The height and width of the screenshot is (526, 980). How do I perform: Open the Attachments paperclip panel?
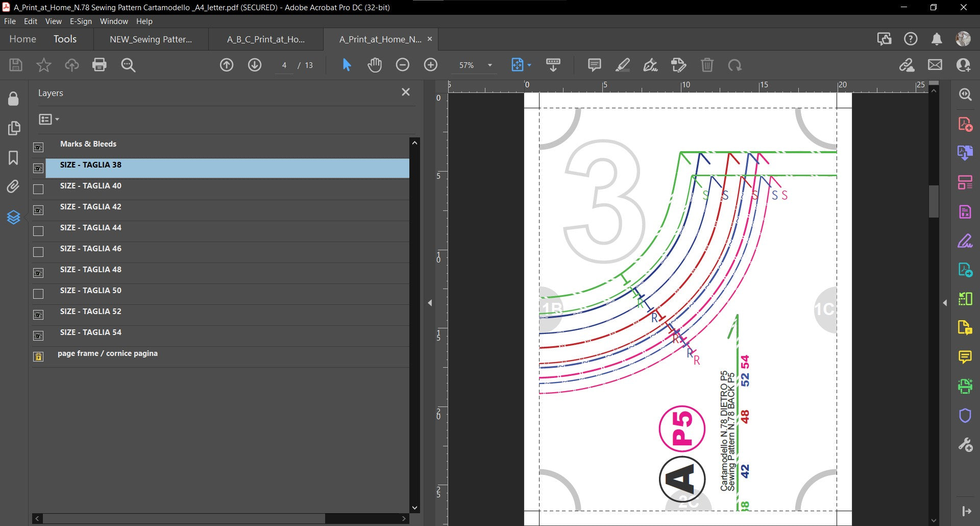pos(13,187)
